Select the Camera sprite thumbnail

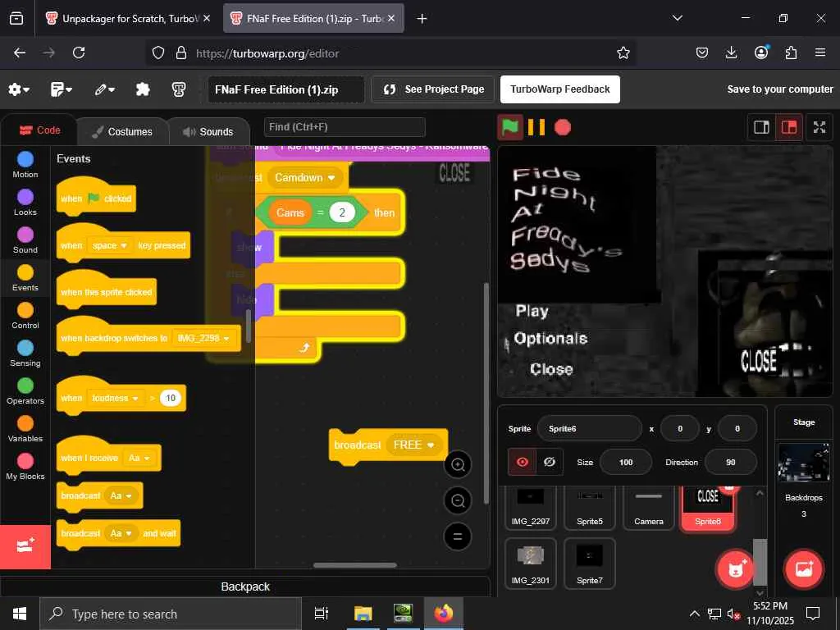[x=649, y=507]
